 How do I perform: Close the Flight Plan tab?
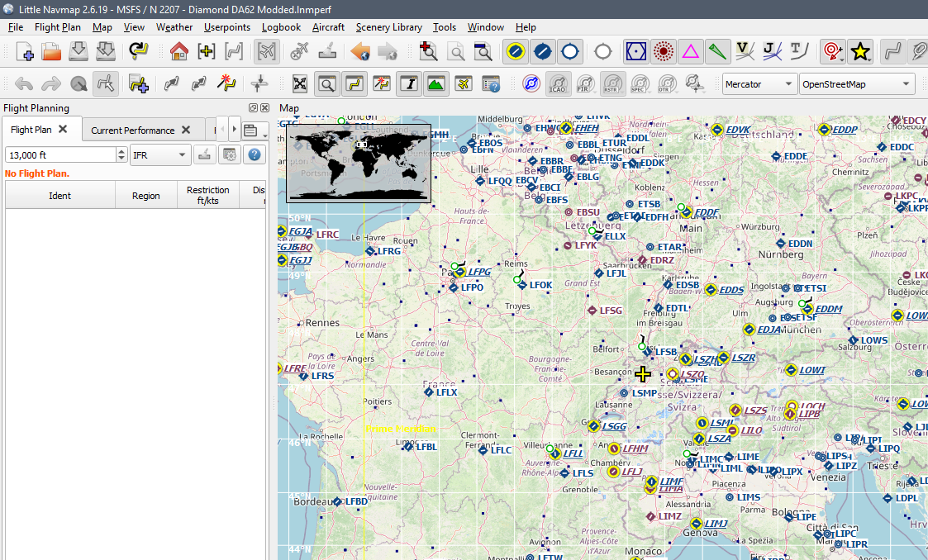[63, 129]
